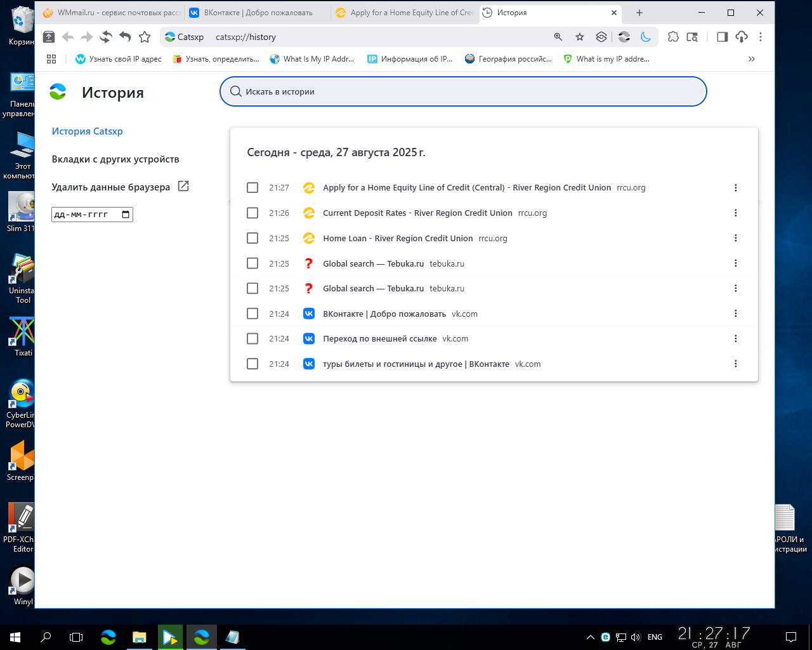
Task: Click the cloud upload sync icon
Action: click(742, 37)
